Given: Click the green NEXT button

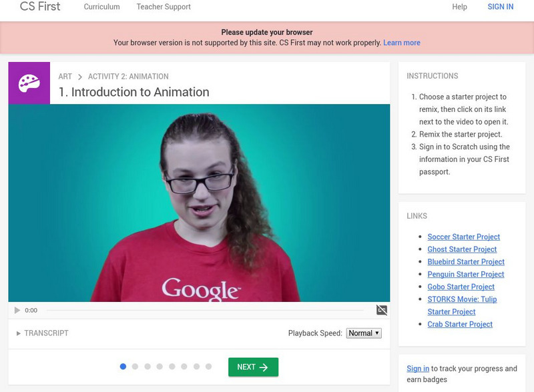Looking at the screenshot, I should click(253, 367).
